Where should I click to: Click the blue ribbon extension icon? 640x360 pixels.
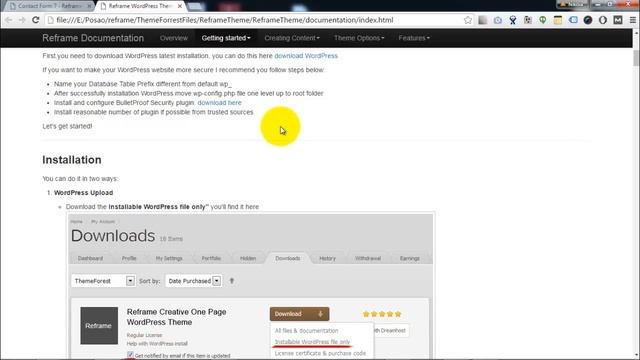click(x=513, y=20)
